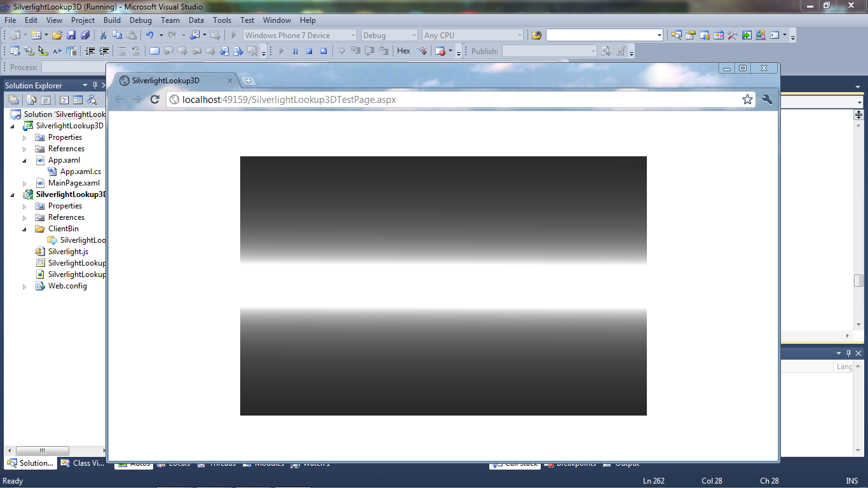Toggle Hex display in the debug toolbar

point(403,50)
